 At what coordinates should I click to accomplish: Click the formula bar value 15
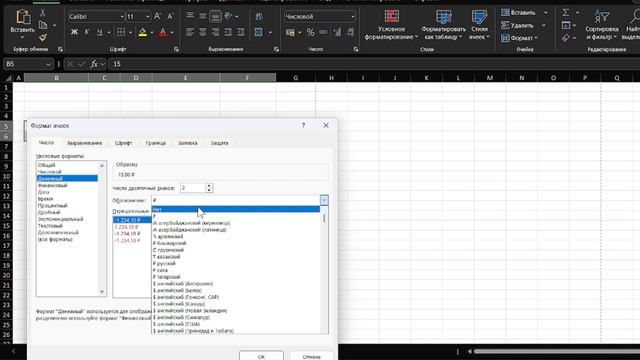(117, 64)
